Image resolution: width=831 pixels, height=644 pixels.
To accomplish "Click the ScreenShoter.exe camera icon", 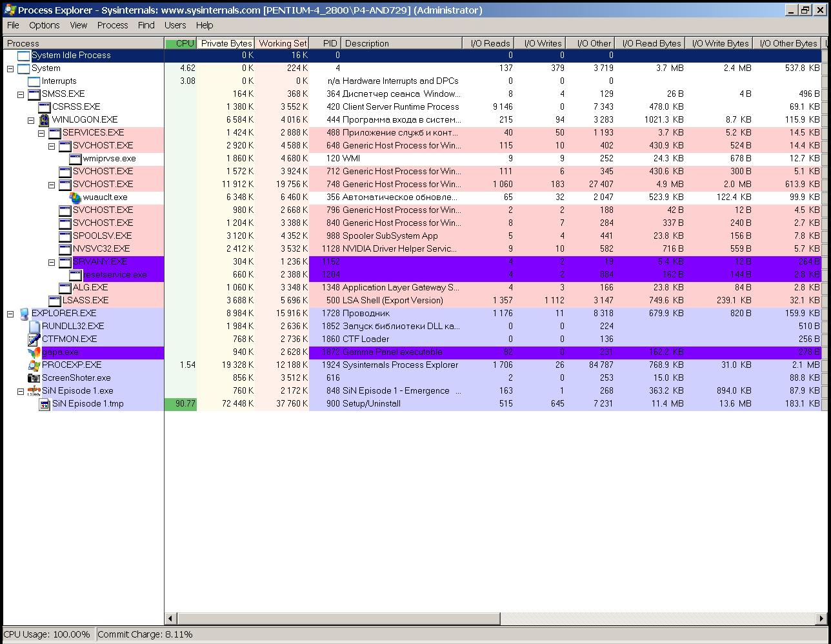I will pyautogui.click(x=34, y=378).
